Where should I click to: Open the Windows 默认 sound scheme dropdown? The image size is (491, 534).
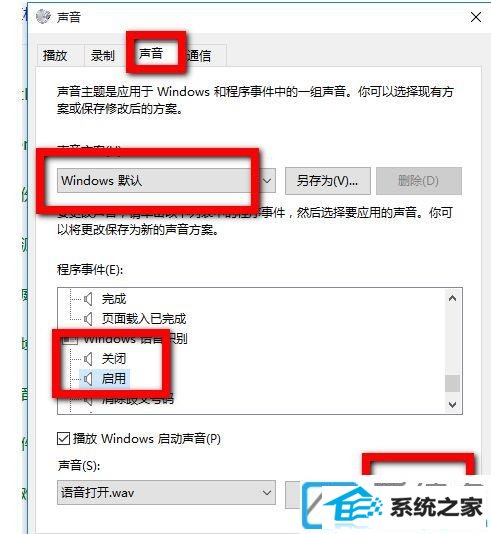(x=166, y=180)
